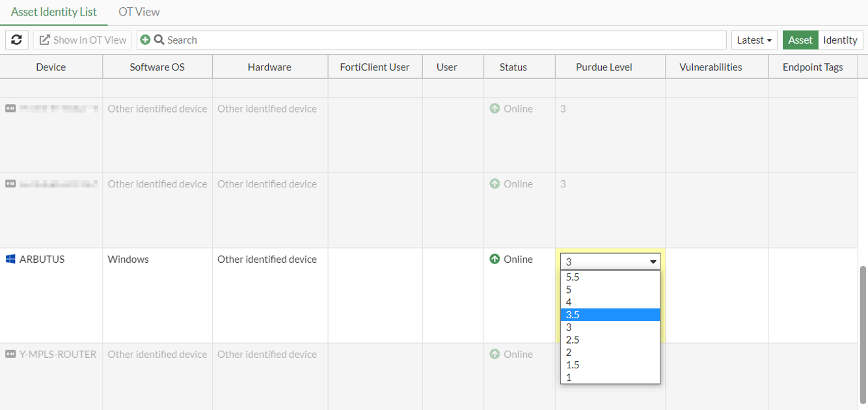Toggle to Identity view
The image size is (868, 410).
coord(840,40)
